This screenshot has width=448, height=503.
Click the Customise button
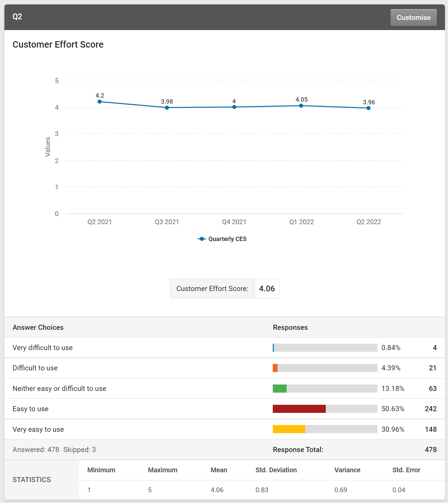(413, 17)
